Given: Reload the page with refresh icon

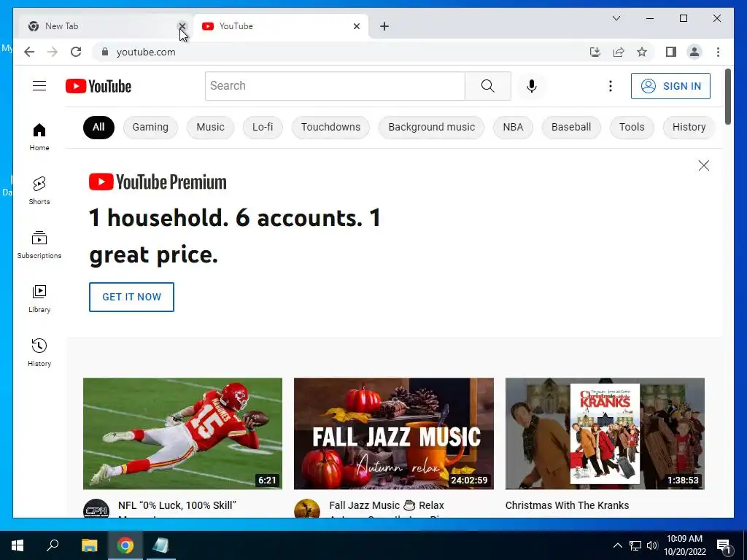Looking at the screenshot, I should pyautogui.click(x=76, y=52).
